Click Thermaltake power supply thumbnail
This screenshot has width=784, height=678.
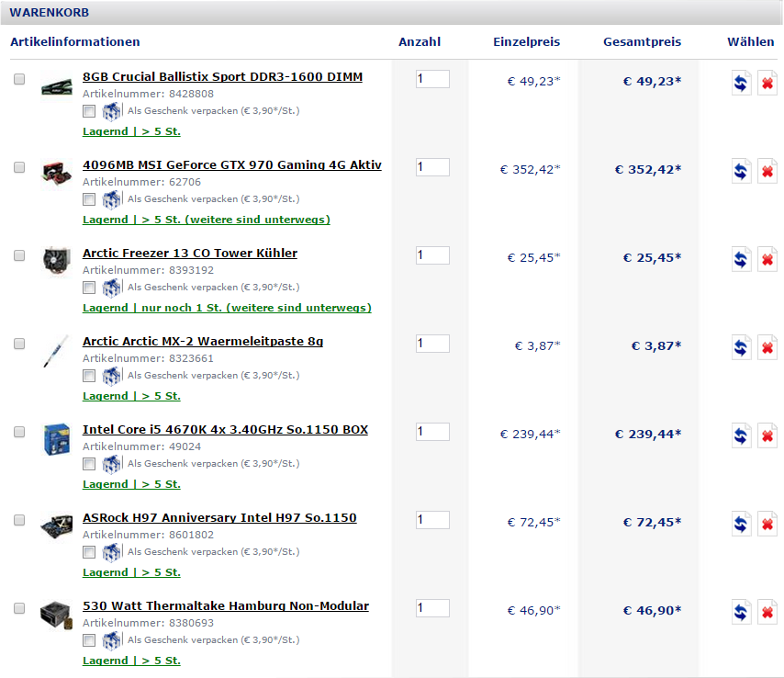coord(57,615)
